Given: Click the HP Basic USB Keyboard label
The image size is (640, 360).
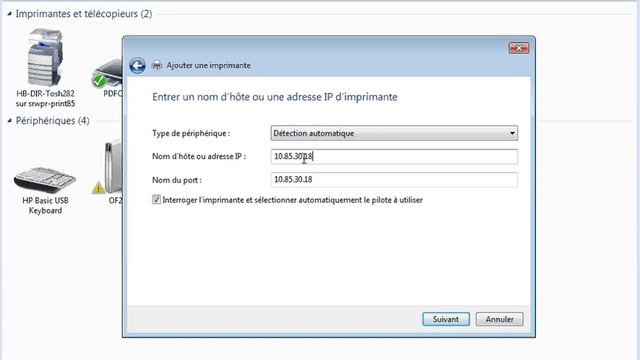Looking at the screenshot, I should pos(45,205).
